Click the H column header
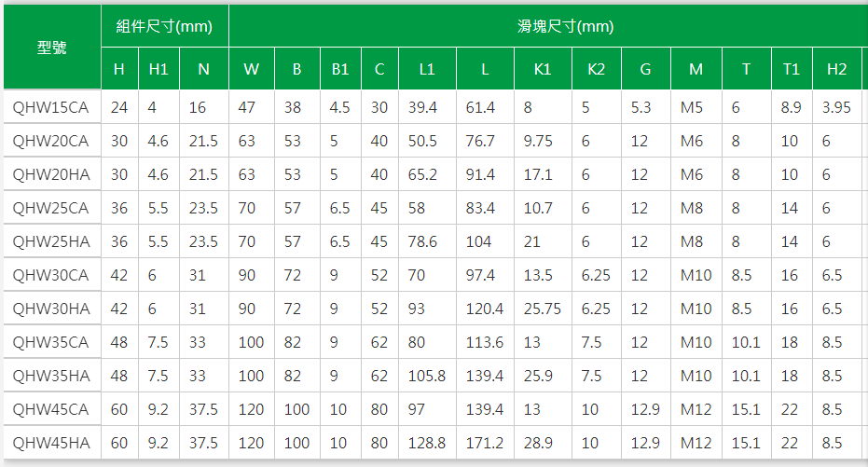Viewport: 868px width, 467px height. click(119, 69)
